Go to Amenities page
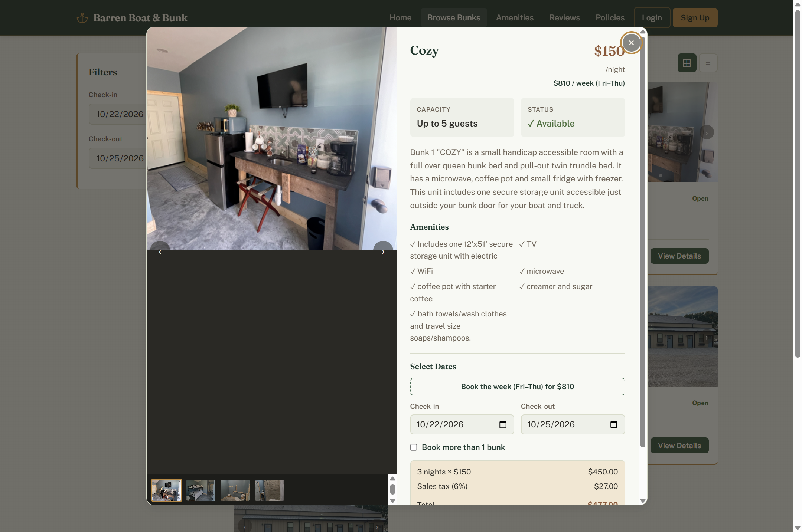Viewport: 802px width, 532px height. click(x=515, y=17)
